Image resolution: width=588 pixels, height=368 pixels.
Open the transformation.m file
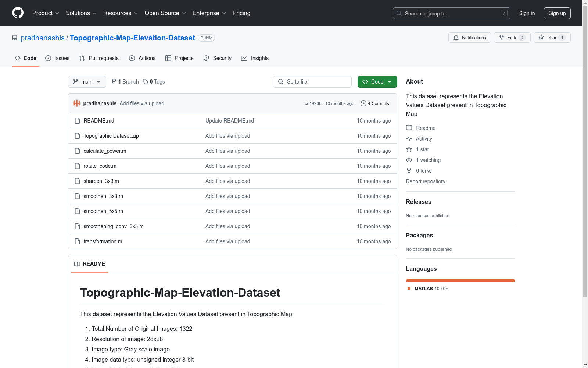[103, 241]
